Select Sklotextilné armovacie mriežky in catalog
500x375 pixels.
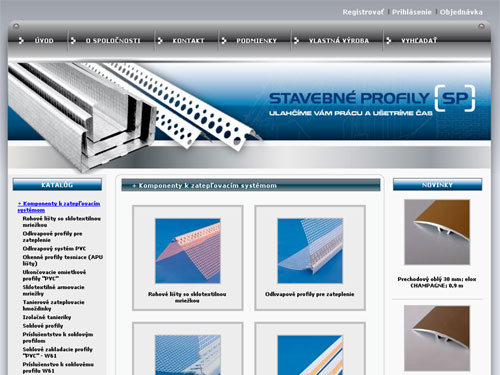tap(53, 290)
